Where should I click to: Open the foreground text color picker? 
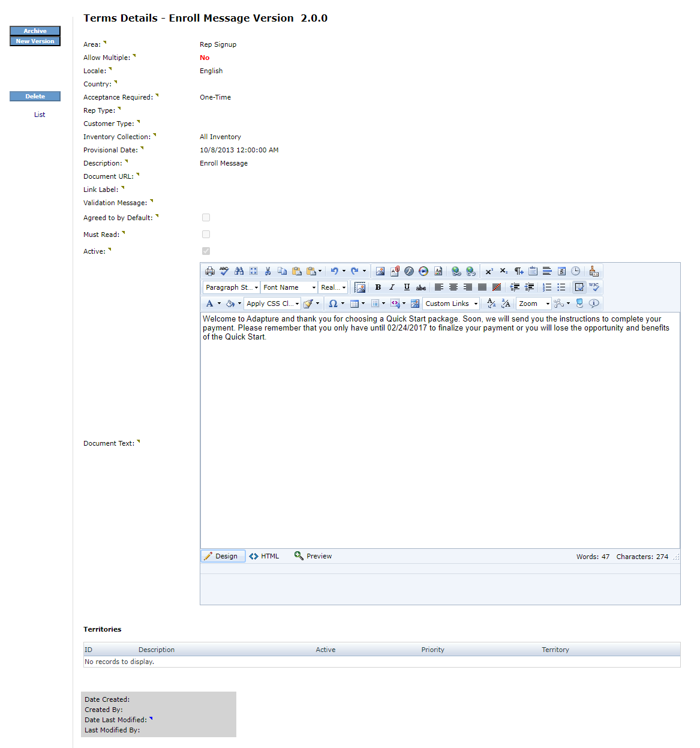(x=210, y=304)
